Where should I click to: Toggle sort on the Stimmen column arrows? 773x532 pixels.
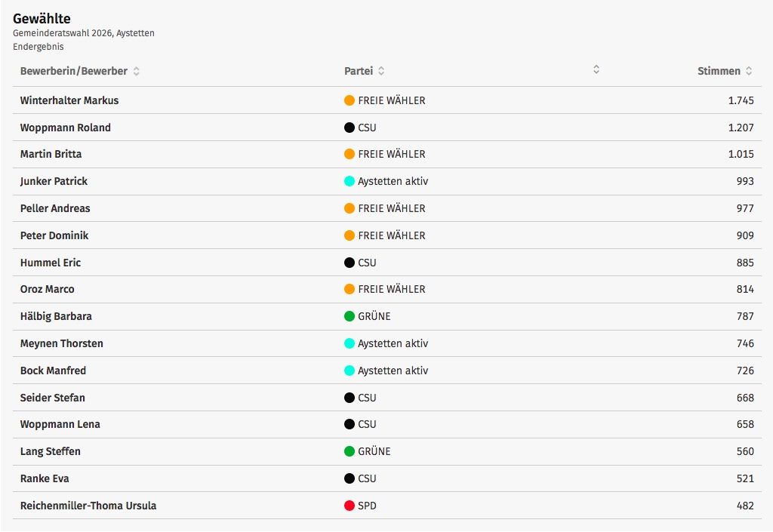749,71
